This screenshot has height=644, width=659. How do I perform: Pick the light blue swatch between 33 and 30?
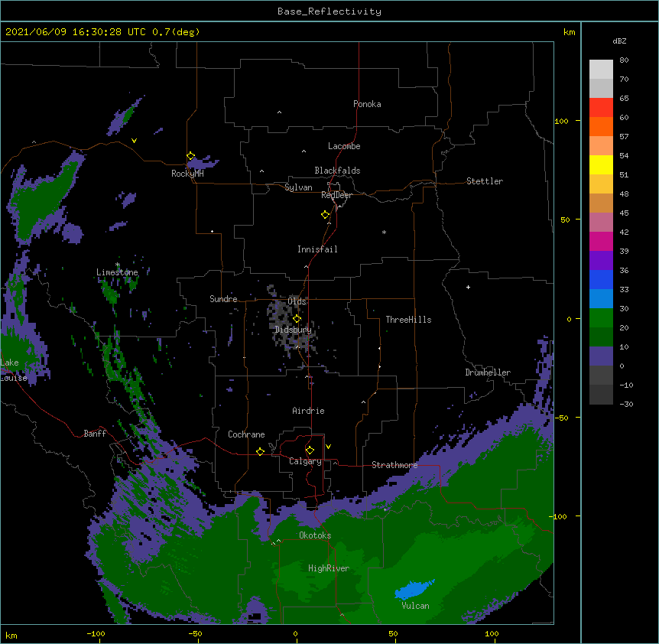coord(601,299)
